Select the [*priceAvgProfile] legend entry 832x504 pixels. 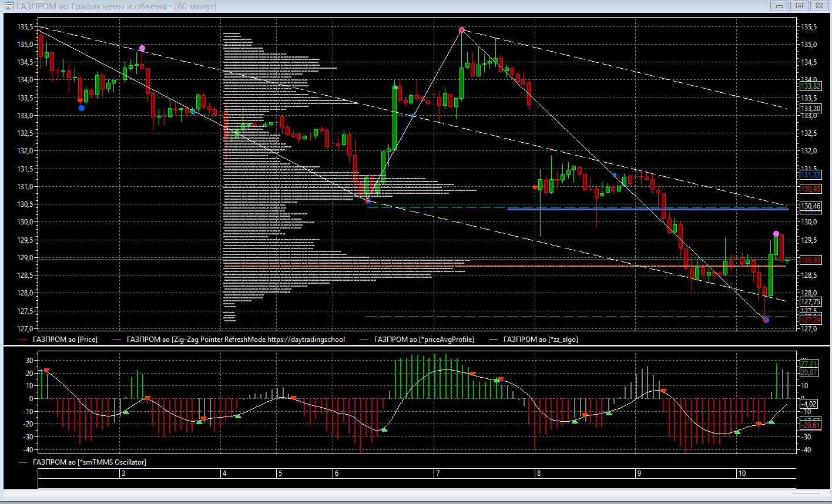click(423, 340)
